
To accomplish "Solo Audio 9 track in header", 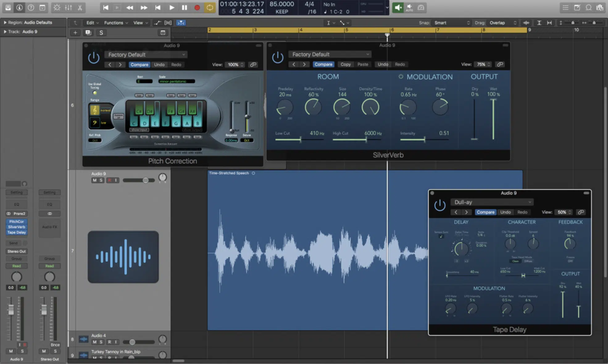I will (101, 180).
